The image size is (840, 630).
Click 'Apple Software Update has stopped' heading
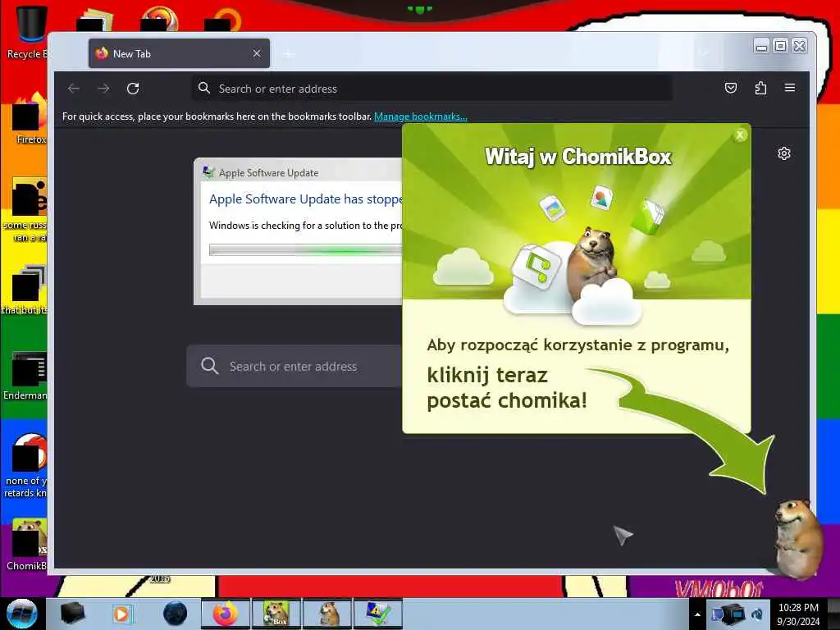click(x=305, y=199)
